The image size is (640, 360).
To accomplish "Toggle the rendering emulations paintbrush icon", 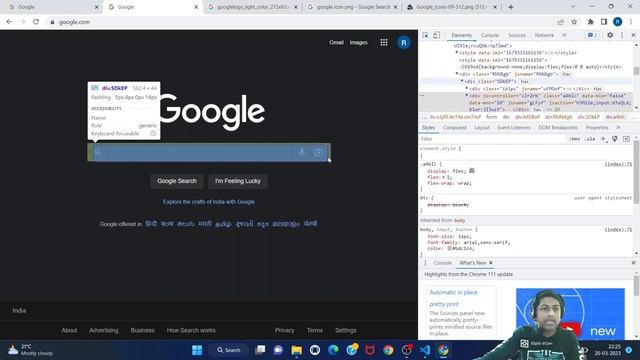I will coord(615,139).
